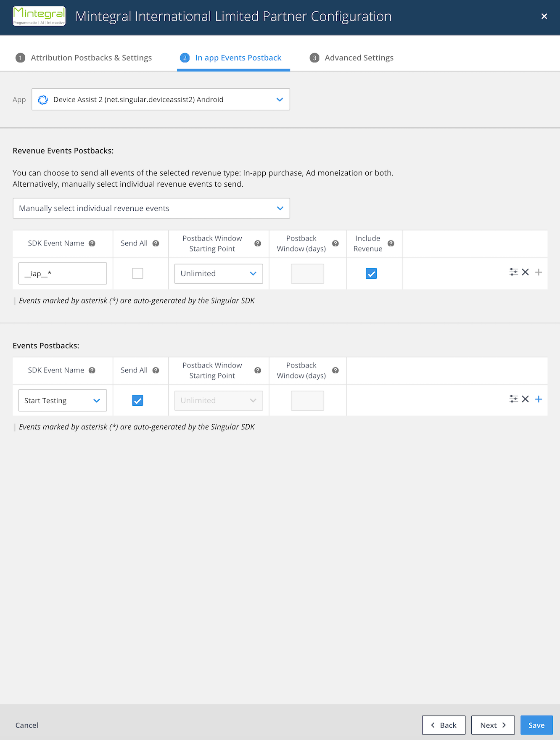This screenshot has width=560, height=740.
Task: Show help for revenue Send All column
Action: click(156, 243)
